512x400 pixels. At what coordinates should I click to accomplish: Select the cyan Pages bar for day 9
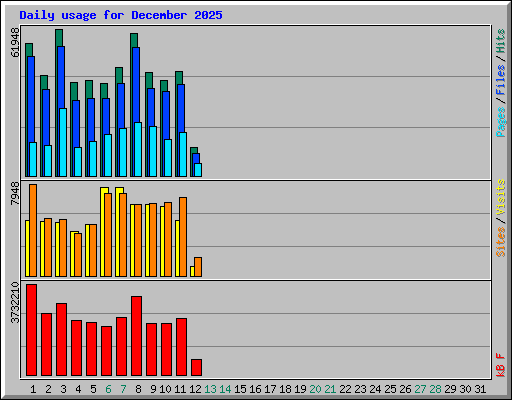(x=153, y=151)
